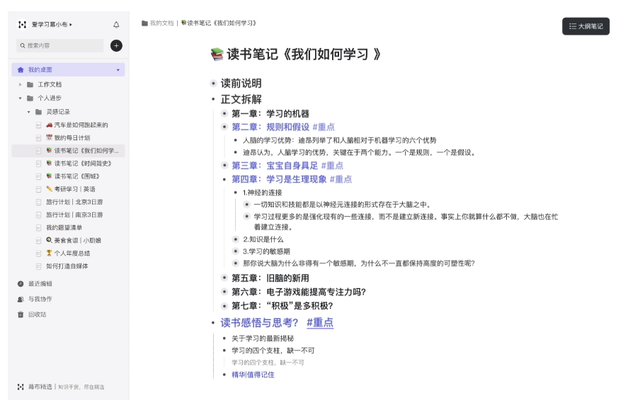Screen dimensions: 640x410
Task: Click the bullet of 第七章 积极
Action: (224, 306)
